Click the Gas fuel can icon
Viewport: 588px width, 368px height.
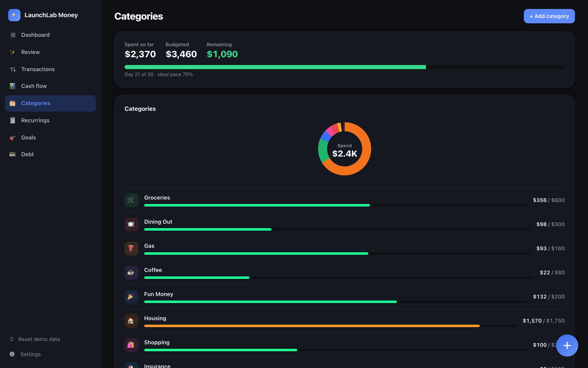click(131, 248)
